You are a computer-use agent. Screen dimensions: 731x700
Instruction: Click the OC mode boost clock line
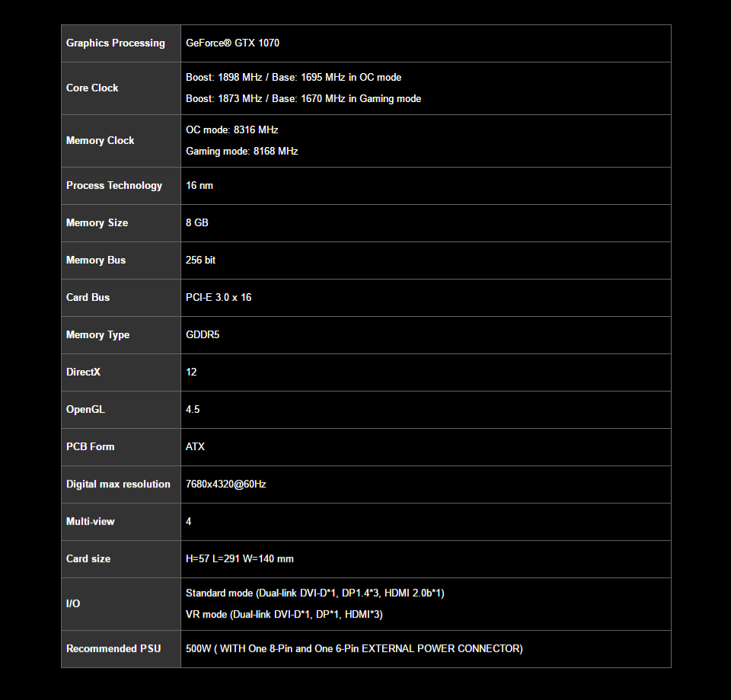pos(293,78)
